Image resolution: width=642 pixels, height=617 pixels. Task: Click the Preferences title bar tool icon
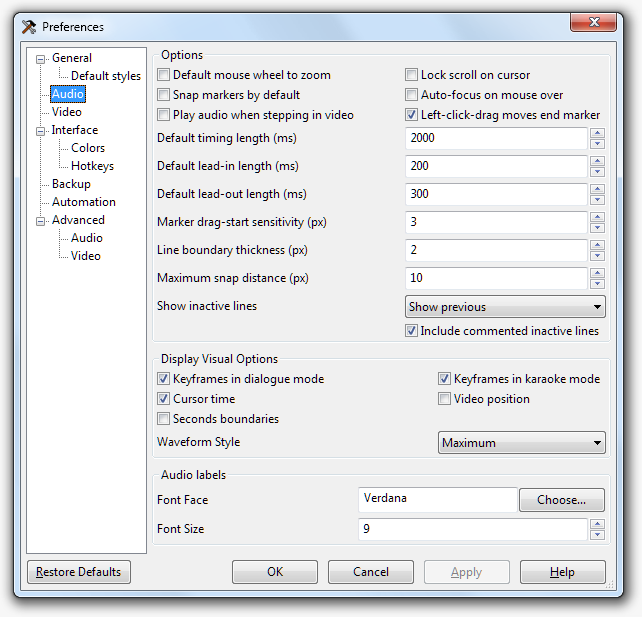(29, 27)
